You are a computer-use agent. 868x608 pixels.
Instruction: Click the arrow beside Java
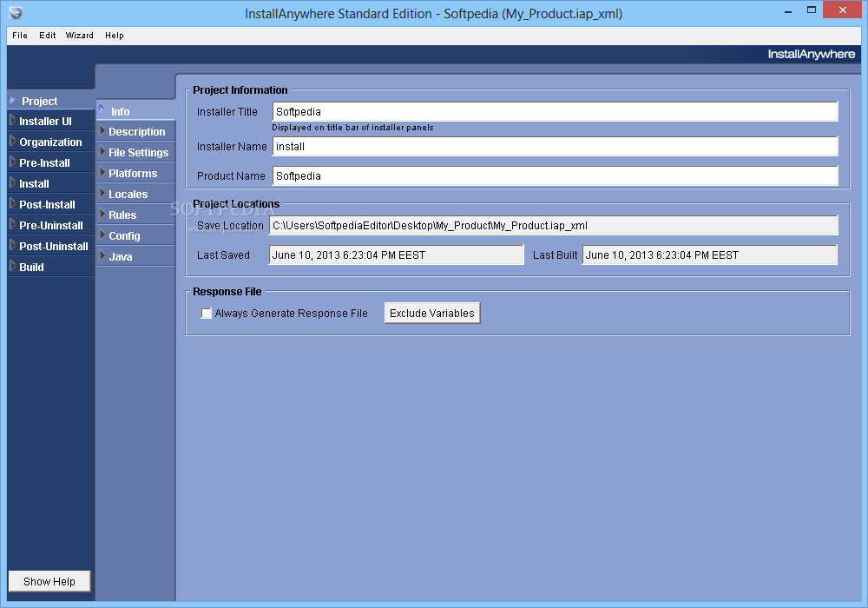[102, 255]
